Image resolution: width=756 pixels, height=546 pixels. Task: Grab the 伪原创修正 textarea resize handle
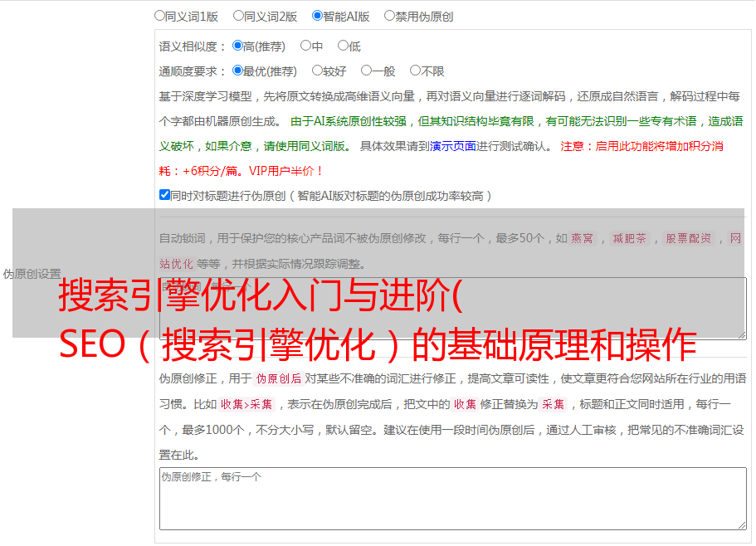tap(742, 525)
